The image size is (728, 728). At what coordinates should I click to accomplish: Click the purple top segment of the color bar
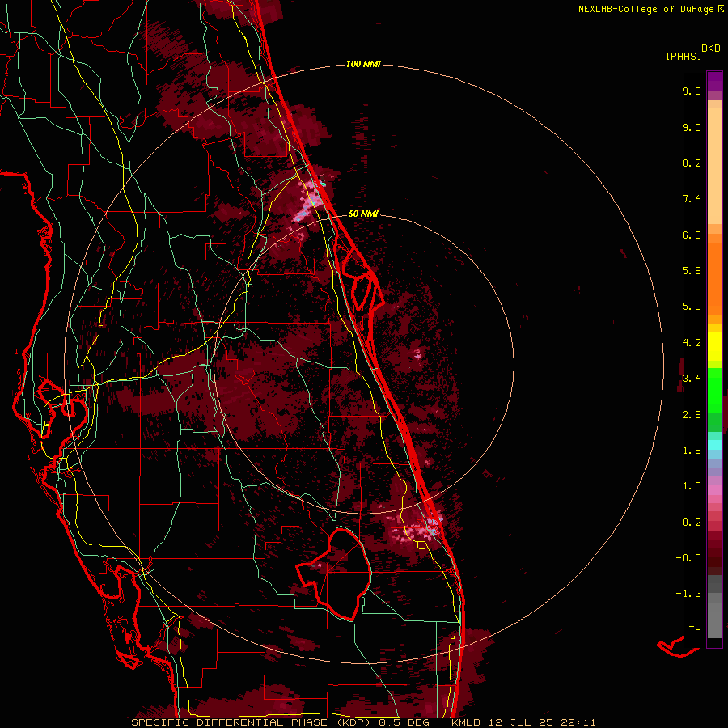tap(714, 82)
